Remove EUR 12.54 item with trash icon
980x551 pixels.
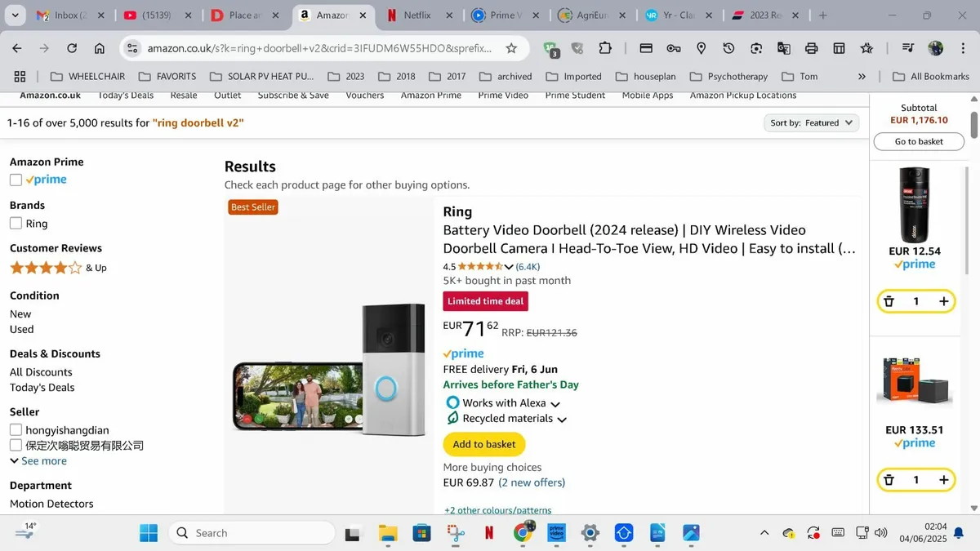tap(889, 301)
